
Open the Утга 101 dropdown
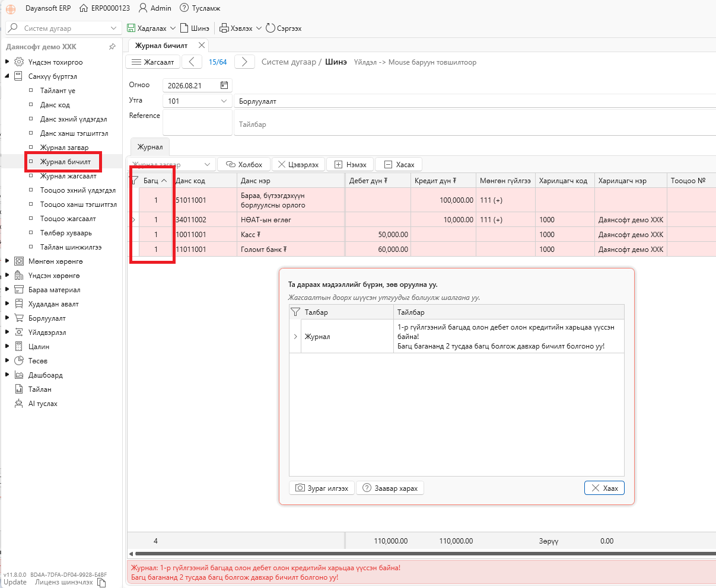[x=224, y=101]
